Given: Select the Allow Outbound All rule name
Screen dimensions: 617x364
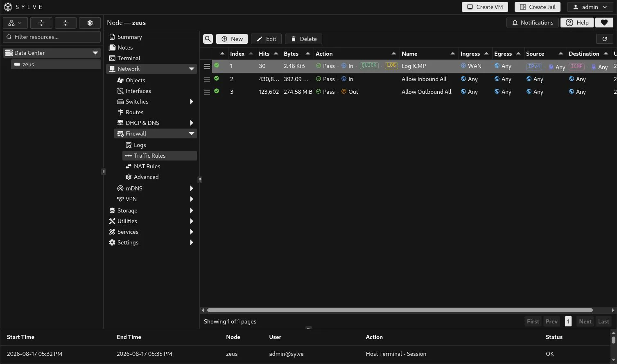Looking at the screenshot, I should pos(426,92).
